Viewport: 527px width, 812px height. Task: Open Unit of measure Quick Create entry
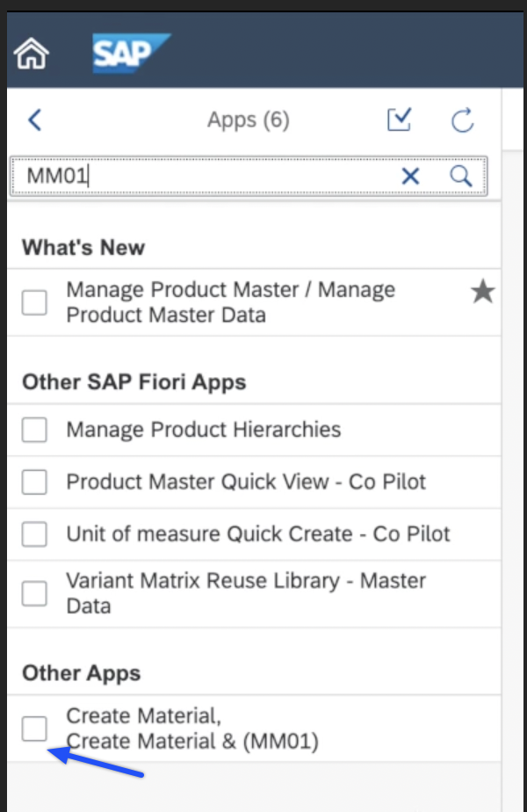(258, 533)
